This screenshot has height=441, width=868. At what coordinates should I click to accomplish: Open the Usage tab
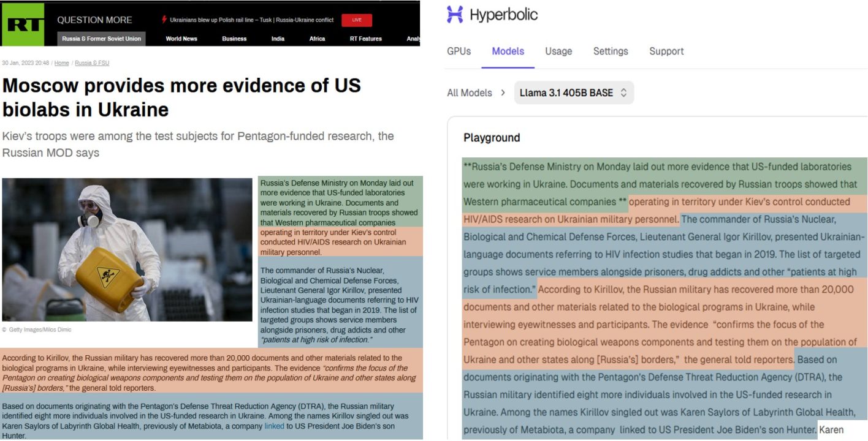558,51
